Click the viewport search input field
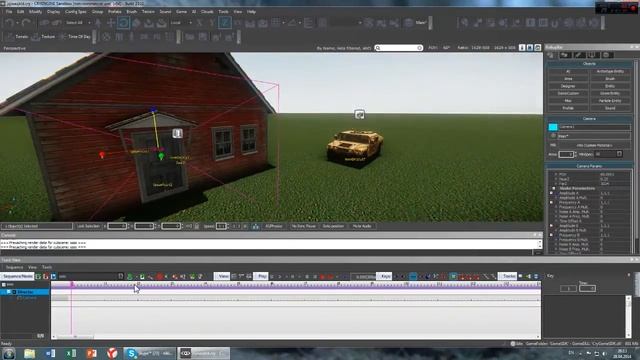The height and width of the screenshot is (360, 640). point(399,48)
